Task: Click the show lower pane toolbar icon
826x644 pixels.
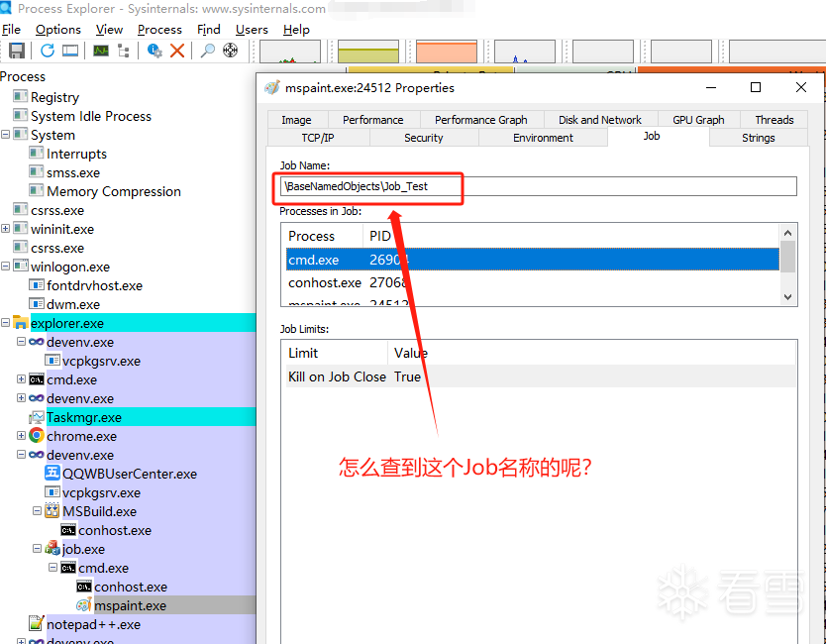Action: 70,51
